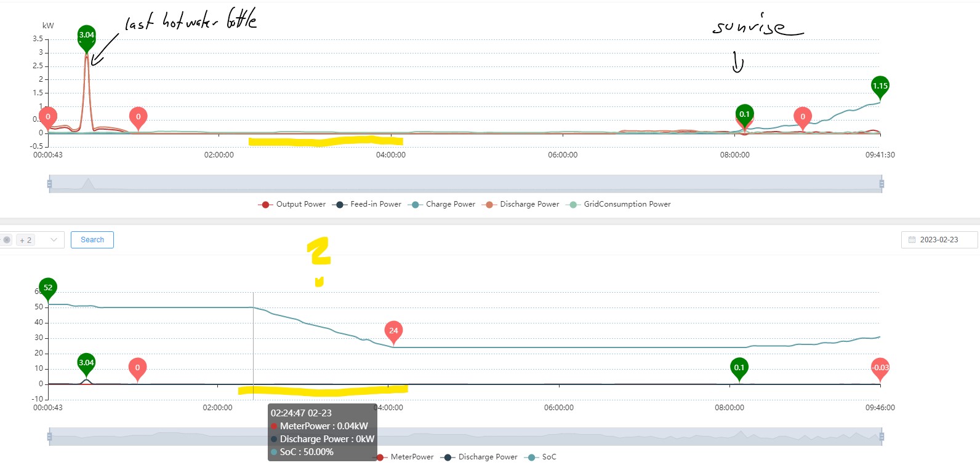Viewport: 980px width, 468px height.
Task: Click the green 52 SoC marker pin
Action: (48, 288)
